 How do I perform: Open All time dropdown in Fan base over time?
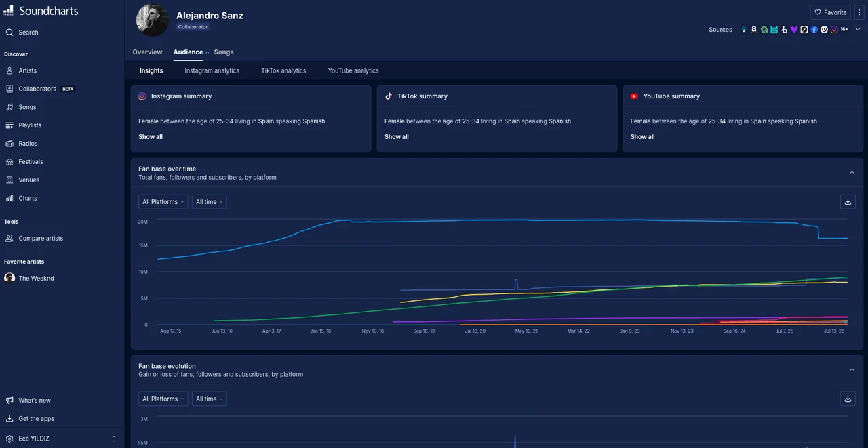click(209, 202)
